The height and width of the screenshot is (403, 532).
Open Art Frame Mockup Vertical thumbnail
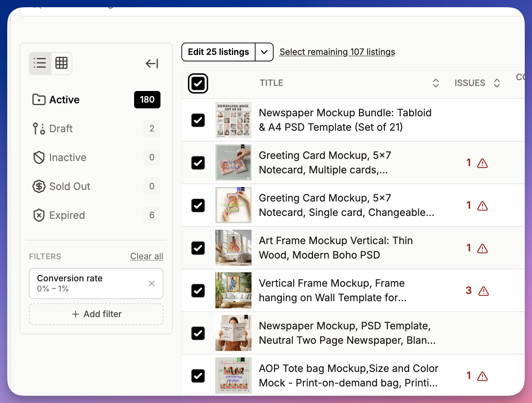click(x=233, y=248)
